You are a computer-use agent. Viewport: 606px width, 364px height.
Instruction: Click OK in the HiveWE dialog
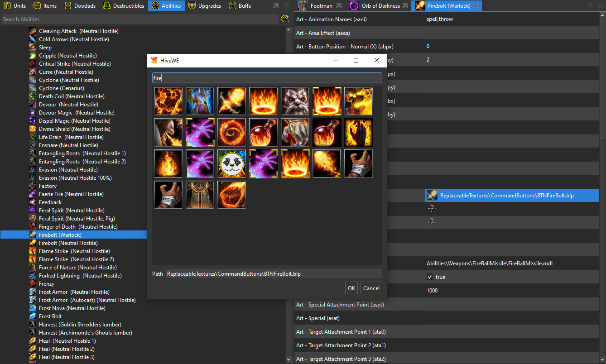[351, 288]
